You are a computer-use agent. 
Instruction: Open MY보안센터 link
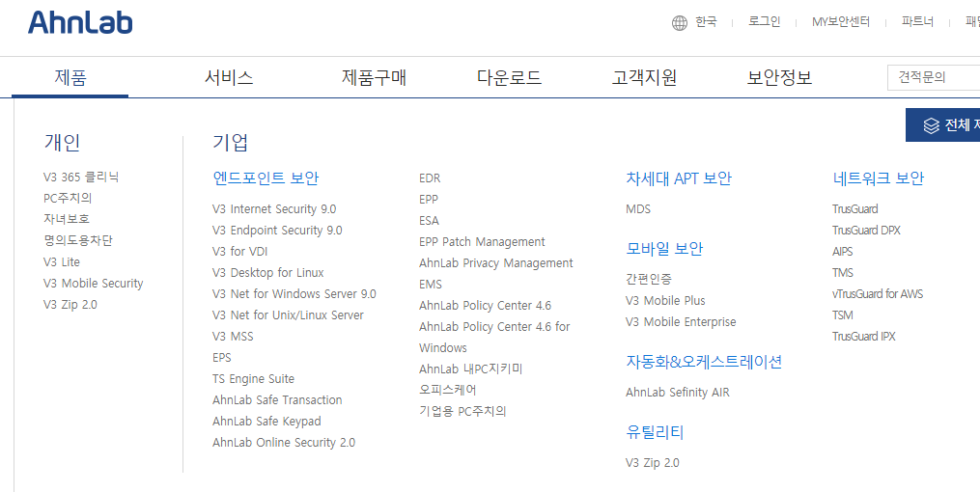click(x=841, y=22)
